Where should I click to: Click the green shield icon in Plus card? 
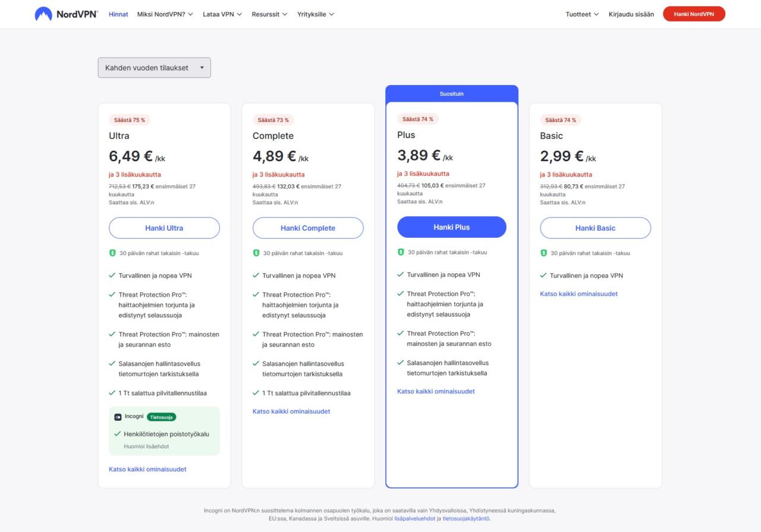pyautogui.click(x=401, y=252)
